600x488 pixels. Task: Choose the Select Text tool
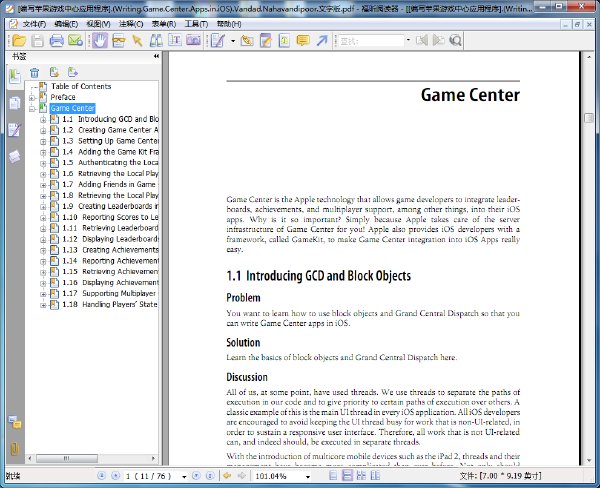pos(119,40)
